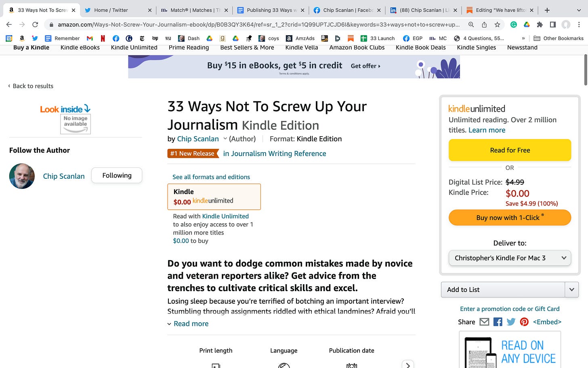The height and width of the screenshot is (368, 588).
Task: Expand the author dropdown chevron beside Chip Scanlan
Action: point(225,139)
